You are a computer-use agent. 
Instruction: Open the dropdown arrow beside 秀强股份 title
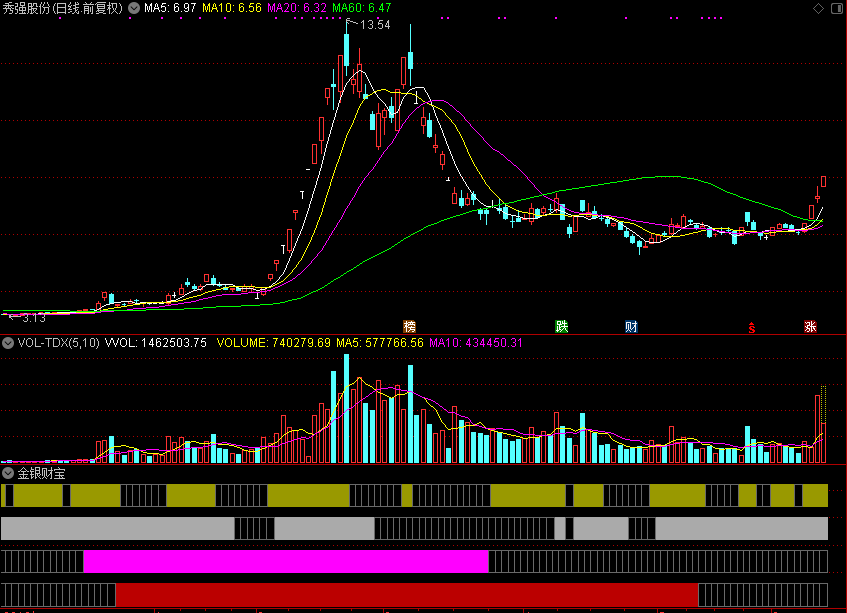tap(134, 8)
